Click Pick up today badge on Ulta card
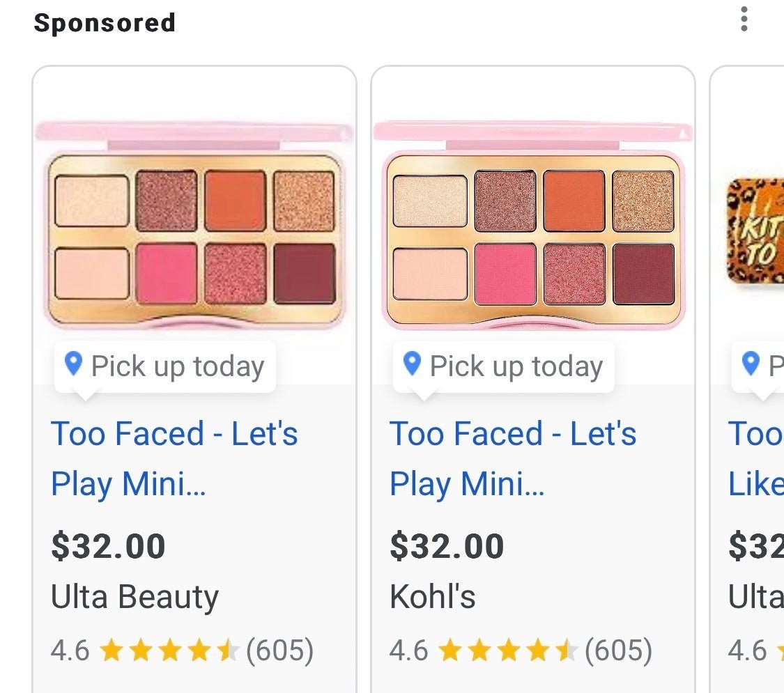 point(165,366)
